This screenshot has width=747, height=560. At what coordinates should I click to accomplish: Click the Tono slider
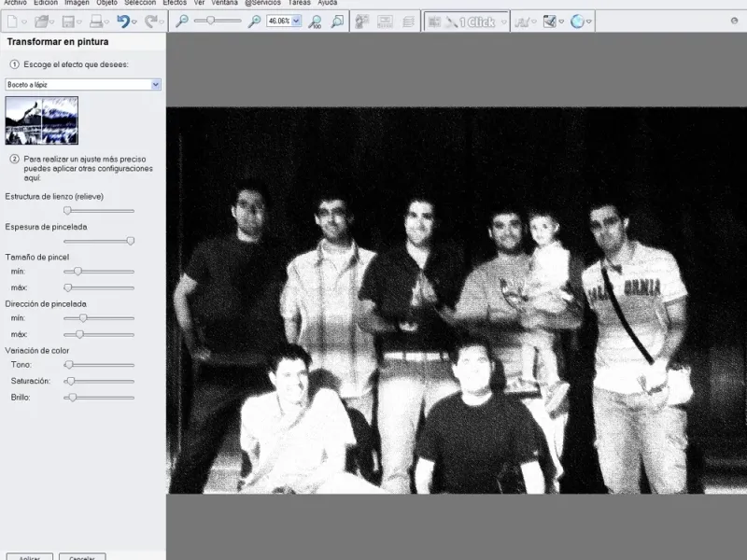(99, 365)
